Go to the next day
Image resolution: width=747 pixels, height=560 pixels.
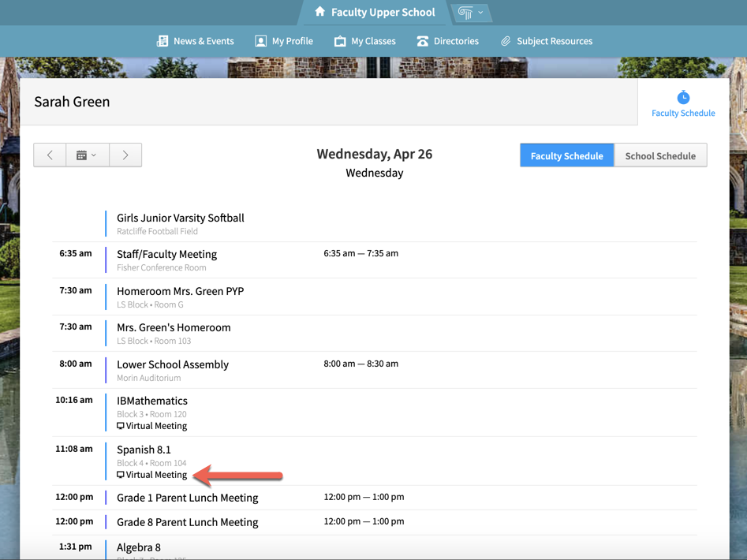click(125, 155)
